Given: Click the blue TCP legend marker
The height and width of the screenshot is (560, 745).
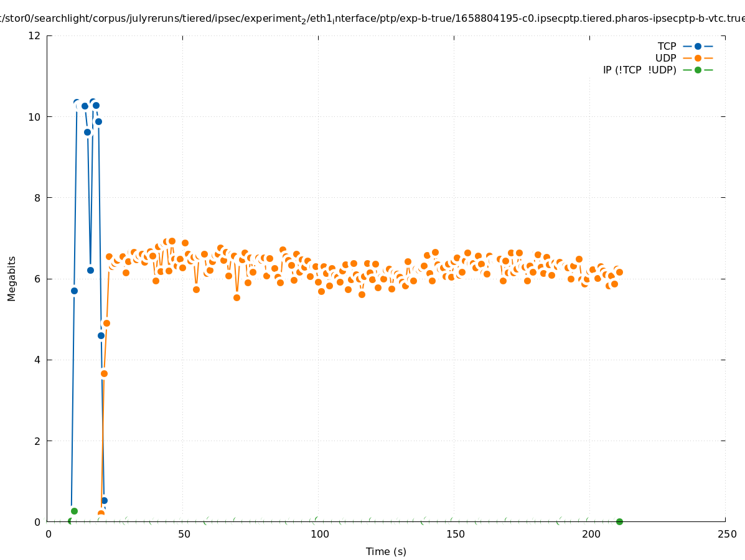Looking at the screenshot, I should click(x=698, y=46).
